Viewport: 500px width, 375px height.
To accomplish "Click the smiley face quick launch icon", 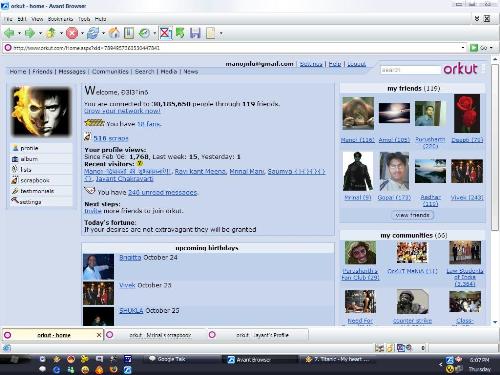I will coord(85,369).
